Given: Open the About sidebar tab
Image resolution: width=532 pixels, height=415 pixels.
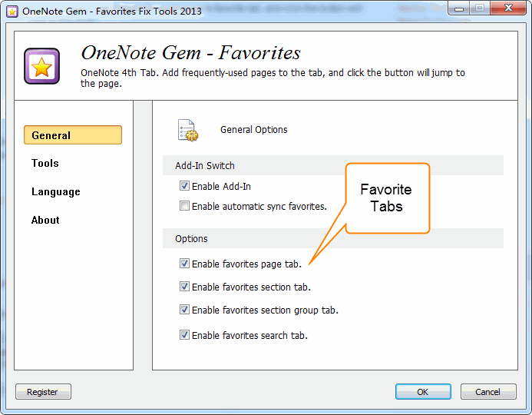Looking at the screenshot, I should coord(45,220).
